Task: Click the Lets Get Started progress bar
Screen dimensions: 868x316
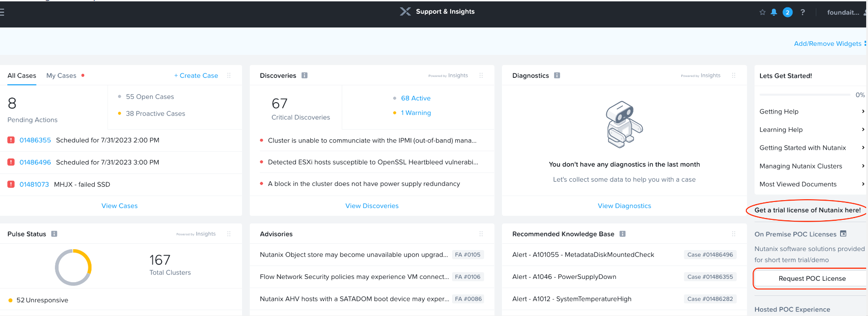Action: pos(805,95)
